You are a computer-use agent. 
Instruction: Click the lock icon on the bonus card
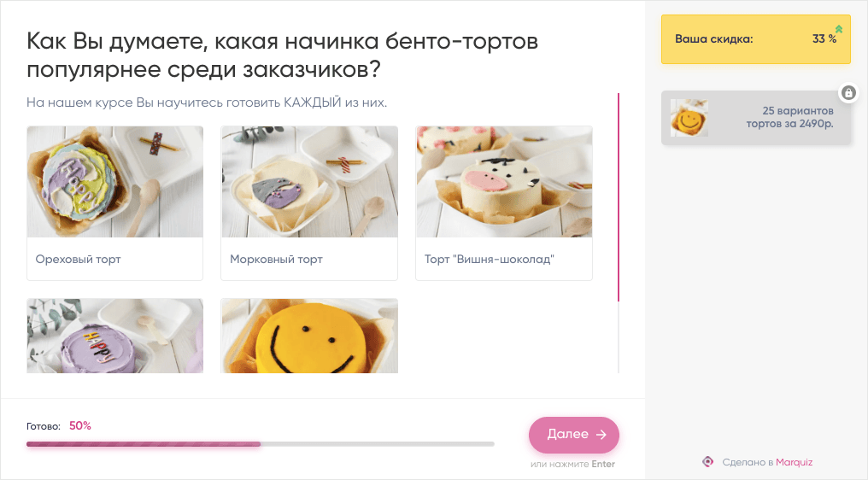coord(848,92)
